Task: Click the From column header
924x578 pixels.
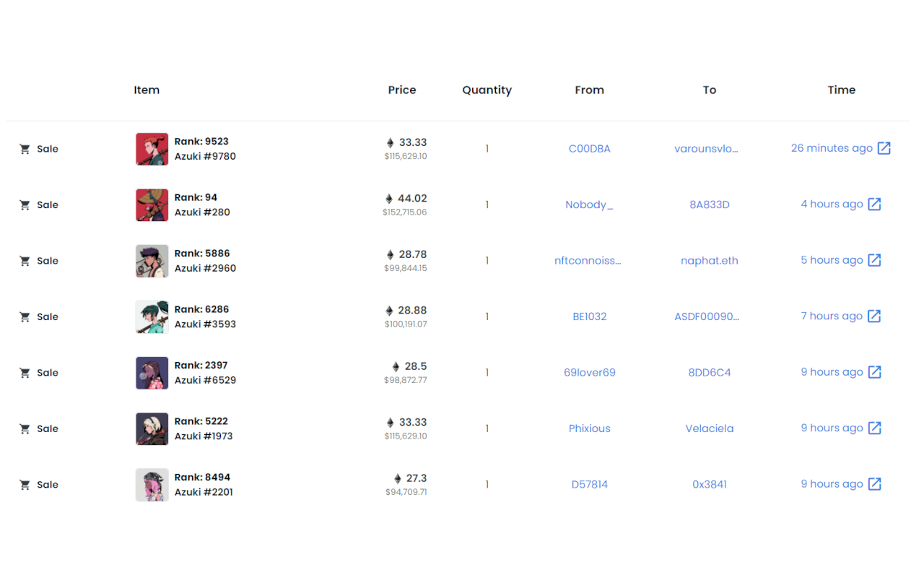Action: pos(590,90)
